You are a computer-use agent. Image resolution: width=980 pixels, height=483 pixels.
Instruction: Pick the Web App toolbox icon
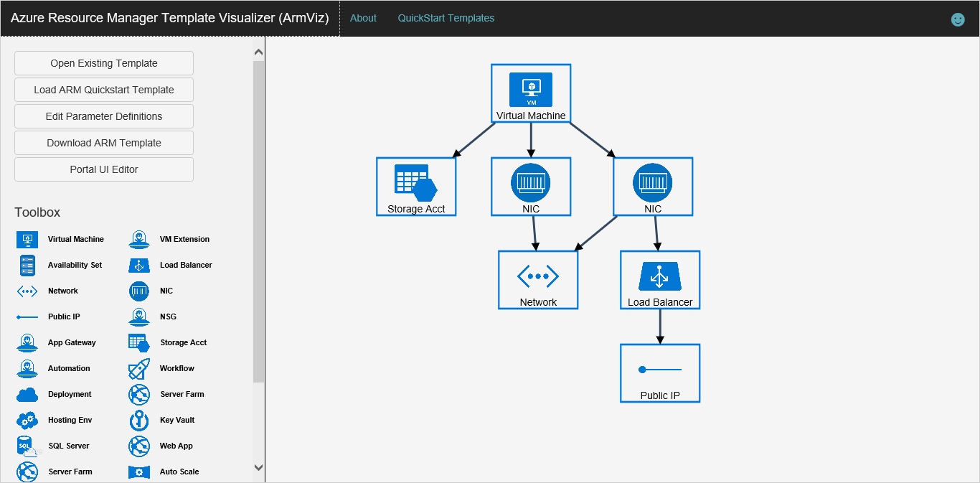click(139, 446)
